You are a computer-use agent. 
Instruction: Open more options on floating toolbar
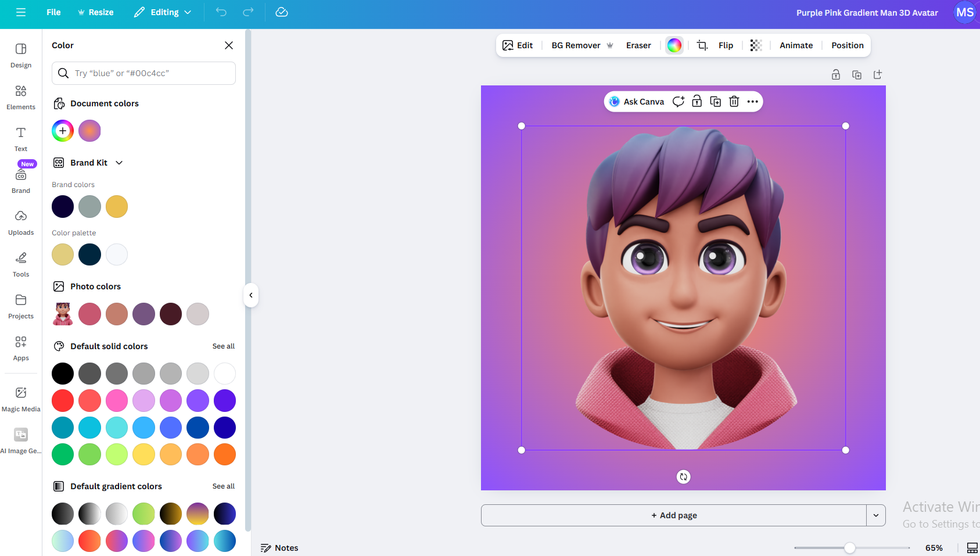click(x=753, y=102)
